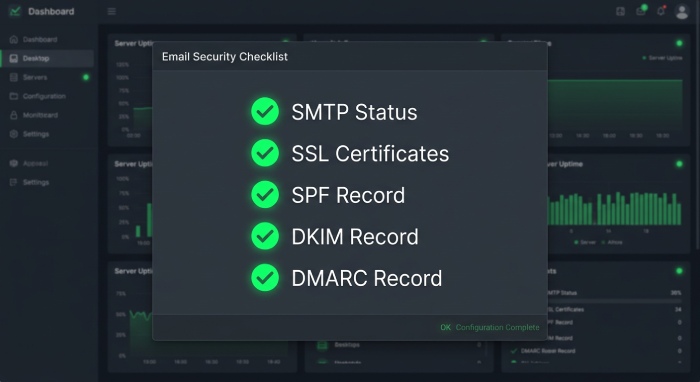Click the SPF Record label
The width and height of the screenshot is (700, 382).
coord(348,195)
